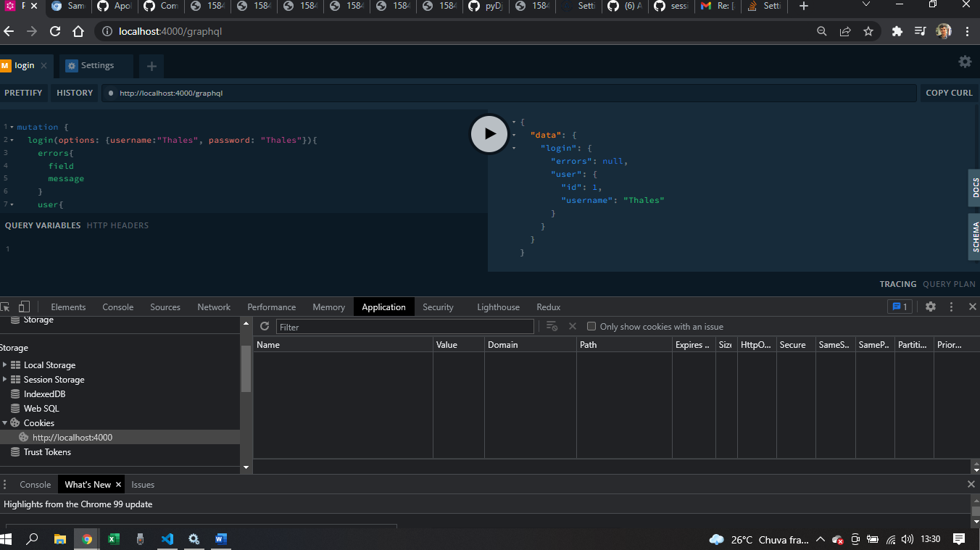The image size is (980, 550).
Task: Click the cookie Filter input field
Action: pos(404,327)
